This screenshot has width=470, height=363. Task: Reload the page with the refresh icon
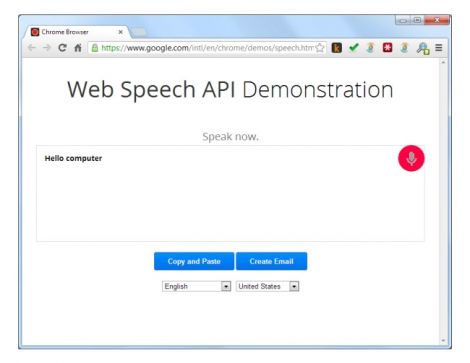[x=62, y=48]
